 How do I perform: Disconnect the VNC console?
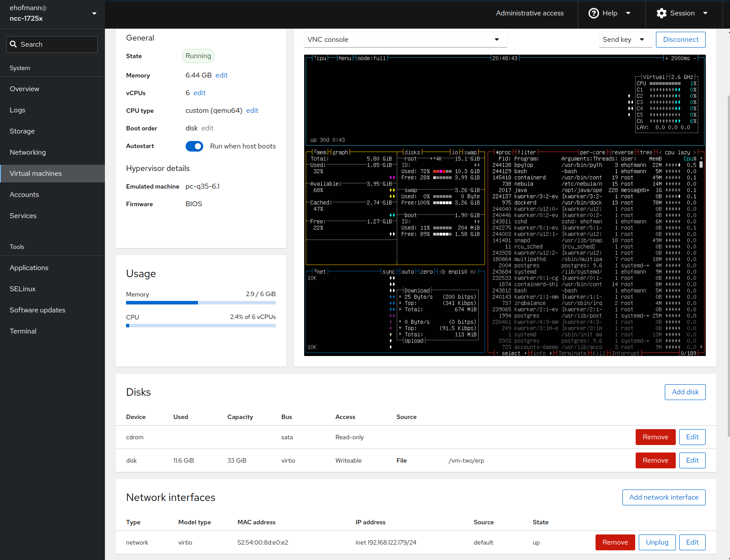[x=680, y=40]
